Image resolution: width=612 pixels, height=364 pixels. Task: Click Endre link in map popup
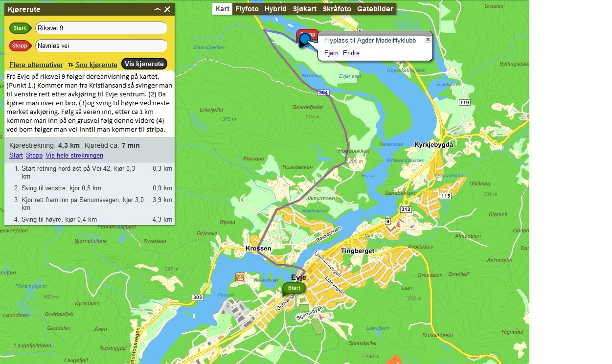point(351,53)
